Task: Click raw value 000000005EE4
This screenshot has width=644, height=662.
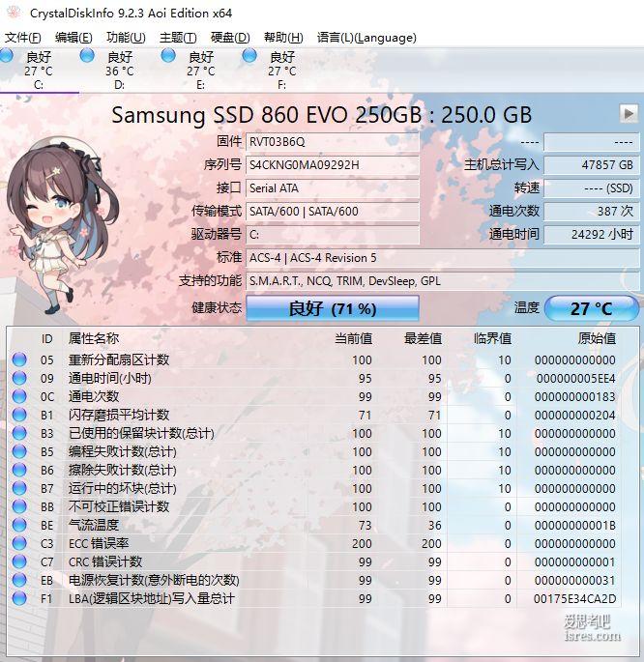Action: click(x=576, y=378)
